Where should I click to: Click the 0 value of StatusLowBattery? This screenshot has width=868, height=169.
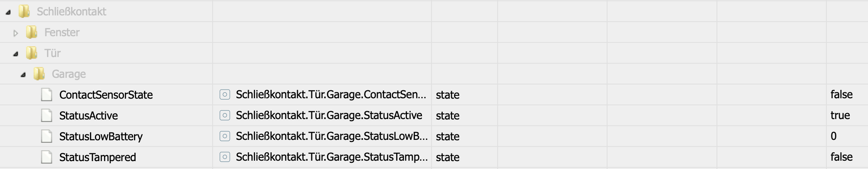pos(833,136)
